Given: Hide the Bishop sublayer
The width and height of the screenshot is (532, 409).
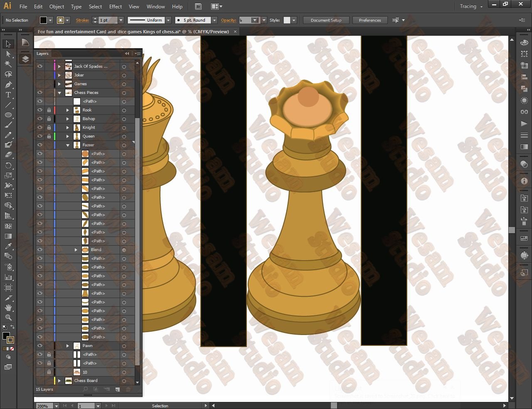Looking at the screenshot, I should click(40, 119).
